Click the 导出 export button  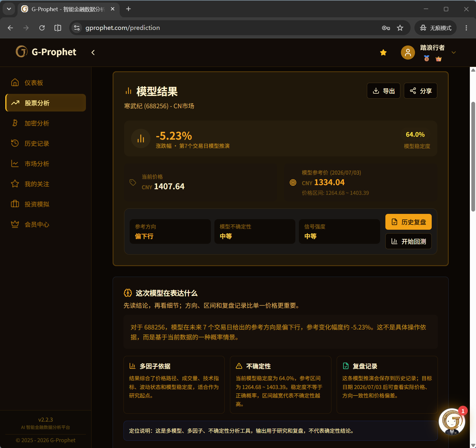click(x=383, y=91)
